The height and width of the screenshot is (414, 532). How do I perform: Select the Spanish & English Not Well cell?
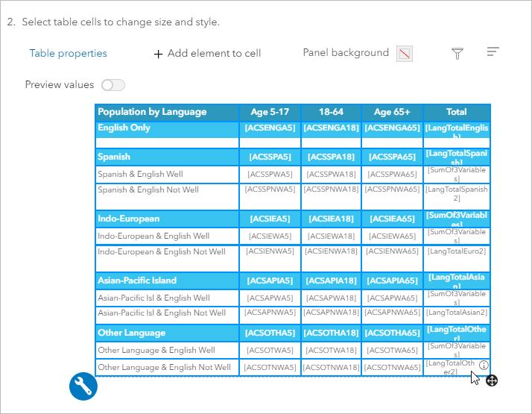[x=167, y=196]
